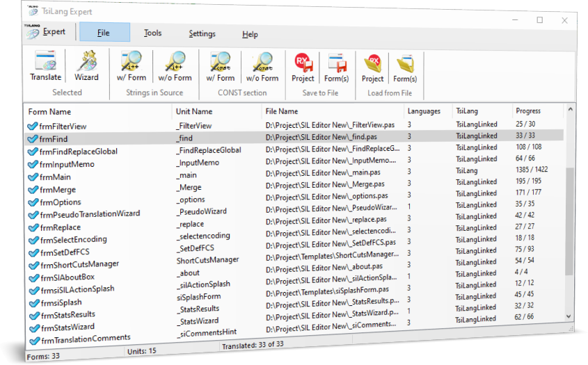Toggle checkmark for frmFilterView
The height and width of the screenshot is (365, 588).
pyautogui.click(x=33, y=126)
